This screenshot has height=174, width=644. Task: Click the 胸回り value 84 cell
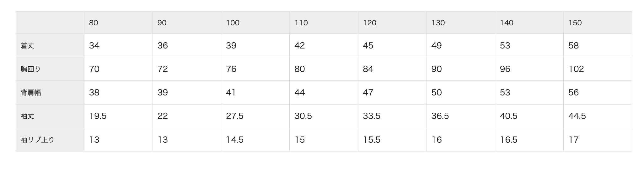point(368,69)
